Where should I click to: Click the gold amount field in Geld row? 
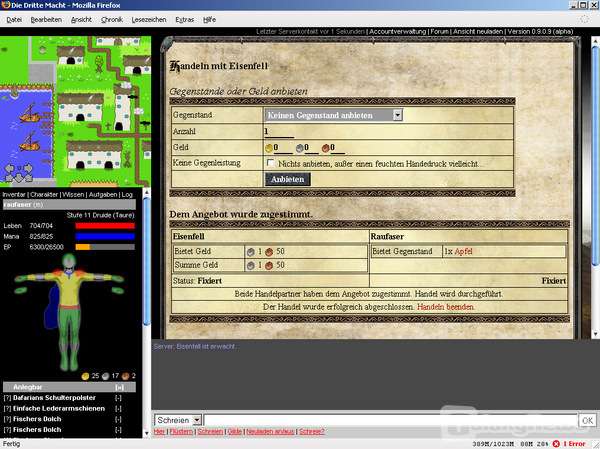click(283, 148)
